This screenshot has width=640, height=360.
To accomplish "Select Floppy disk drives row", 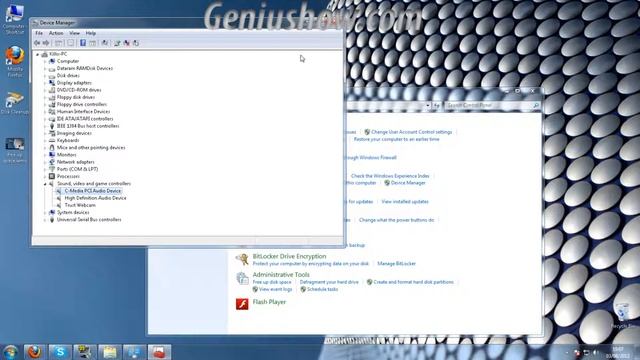I will coord(76,97).
